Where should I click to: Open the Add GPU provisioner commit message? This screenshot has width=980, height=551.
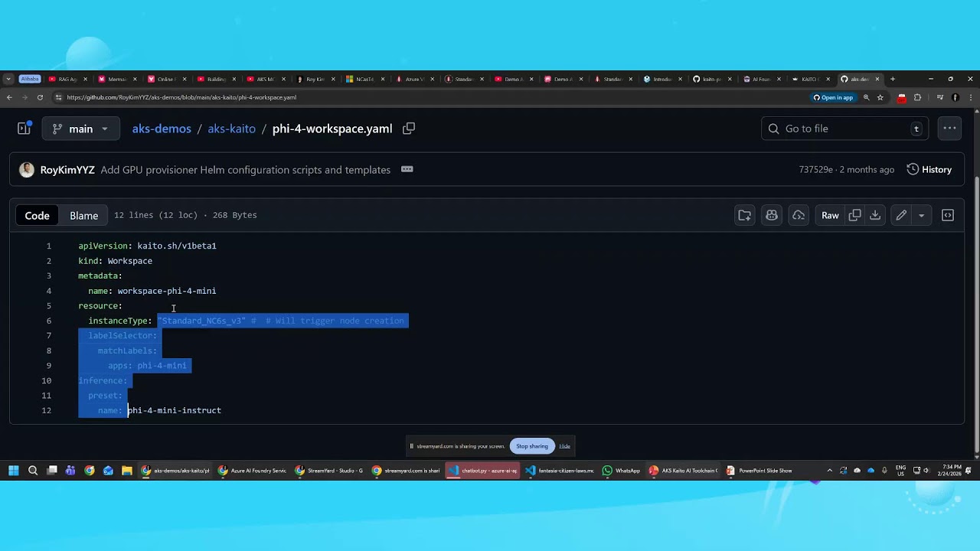(246, 170)
